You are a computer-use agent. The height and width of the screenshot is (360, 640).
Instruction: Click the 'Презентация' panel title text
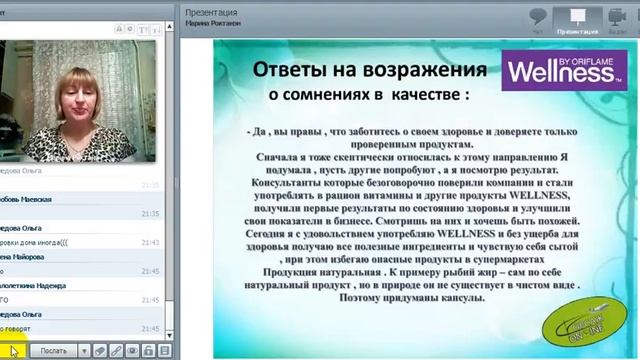point(211,13)
